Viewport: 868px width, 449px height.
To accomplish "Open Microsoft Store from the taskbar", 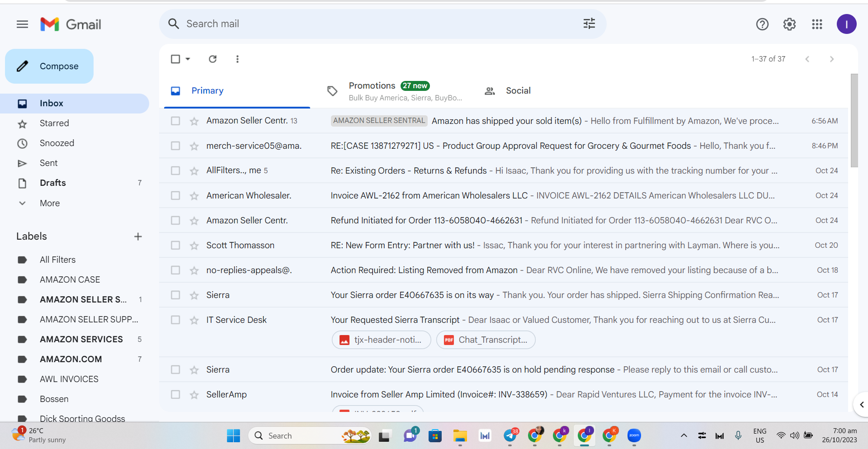I will (x=435, y=436).
